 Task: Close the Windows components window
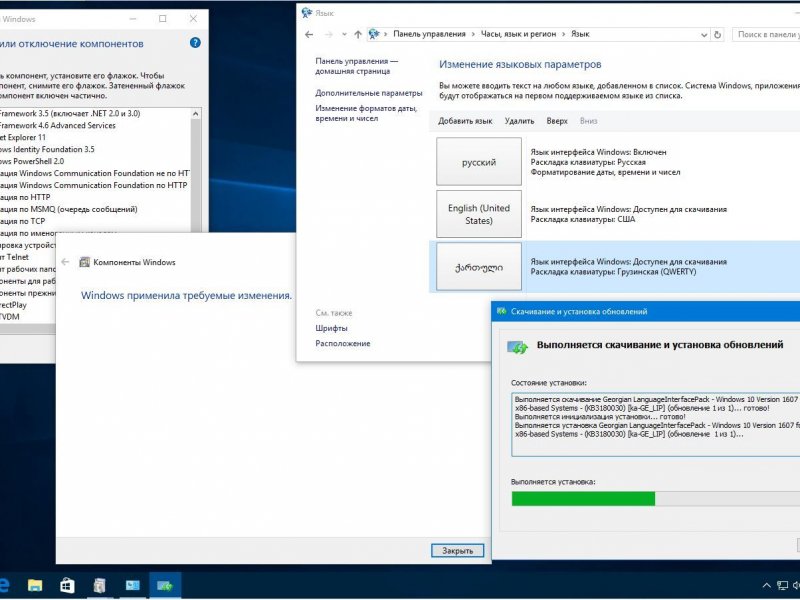click(193, 19)
